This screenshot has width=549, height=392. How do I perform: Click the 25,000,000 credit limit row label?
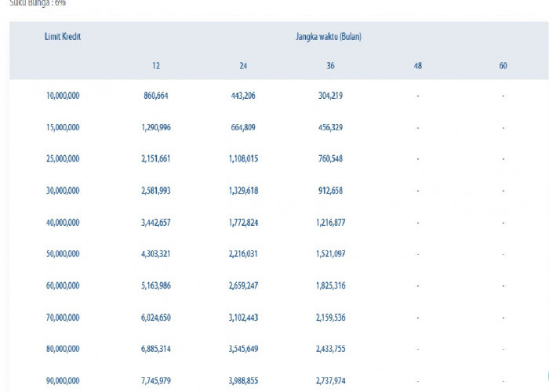click(x=63, y=159)
